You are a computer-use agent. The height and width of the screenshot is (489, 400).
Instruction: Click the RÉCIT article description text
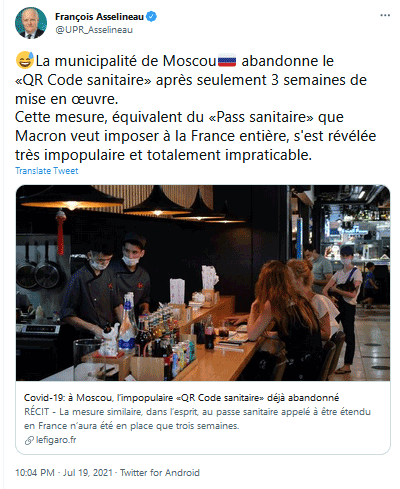197,419
